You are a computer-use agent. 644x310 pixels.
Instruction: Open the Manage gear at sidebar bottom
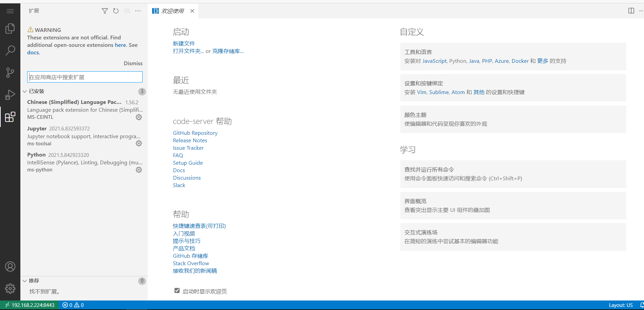(x=10, y=289)
